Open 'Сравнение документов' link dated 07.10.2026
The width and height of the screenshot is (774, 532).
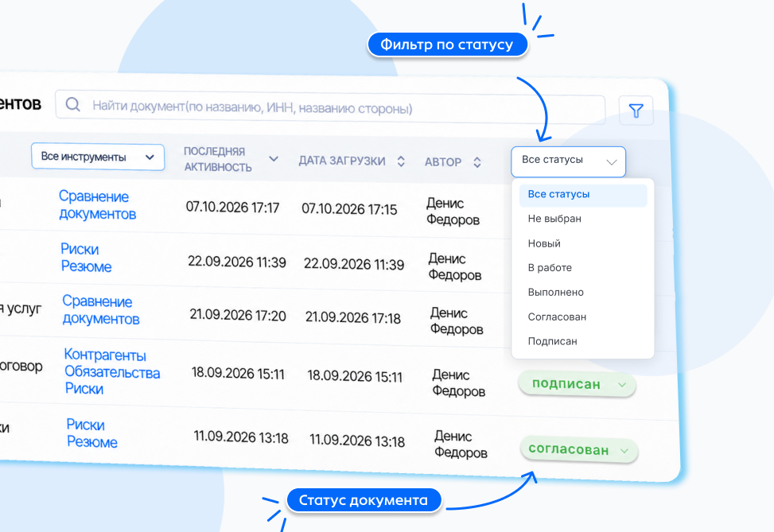coord(97,205)
